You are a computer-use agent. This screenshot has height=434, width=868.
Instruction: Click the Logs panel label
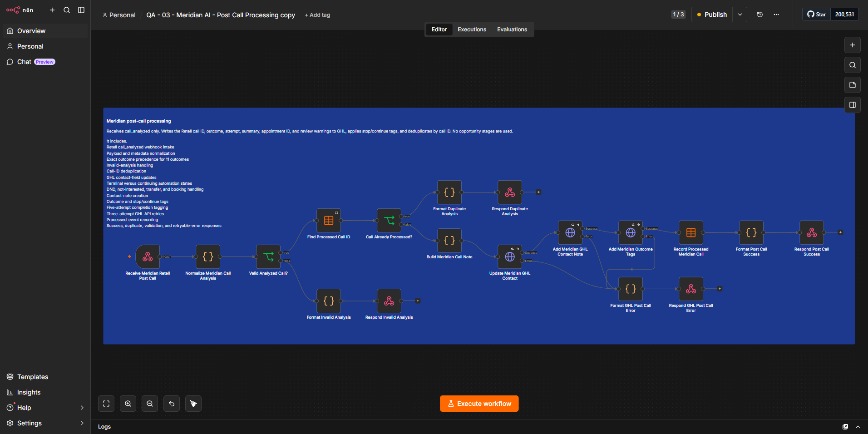point(104,427)
